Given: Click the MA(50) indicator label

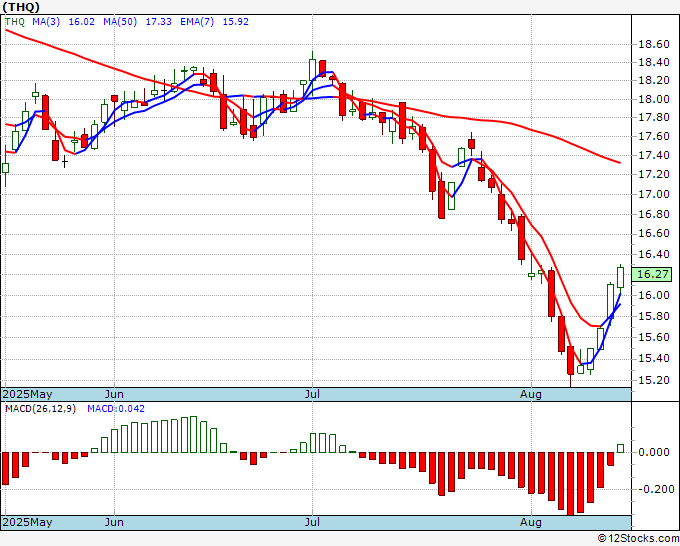Looking at the screenshot, I should point(120,21).
